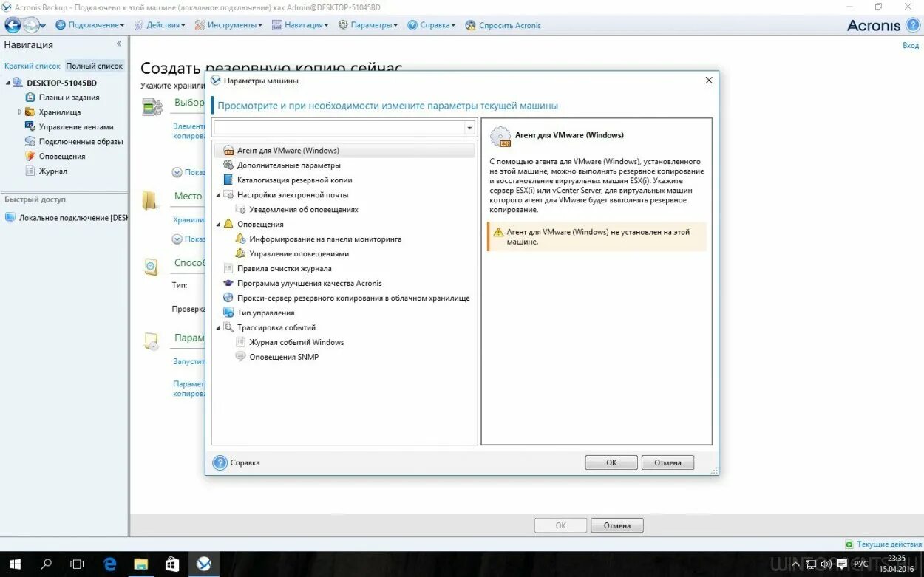Viewport: 924px width, 577px height.
Task: Open Windows Start menu
Action: [14, 564]
